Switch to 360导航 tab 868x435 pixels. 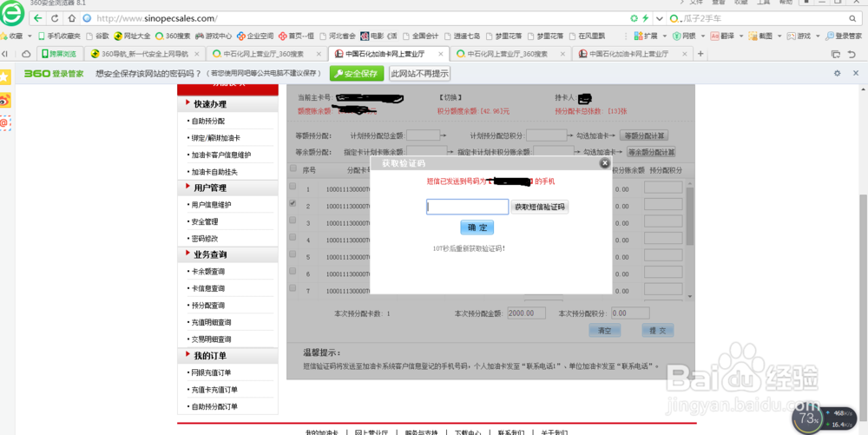144,54
